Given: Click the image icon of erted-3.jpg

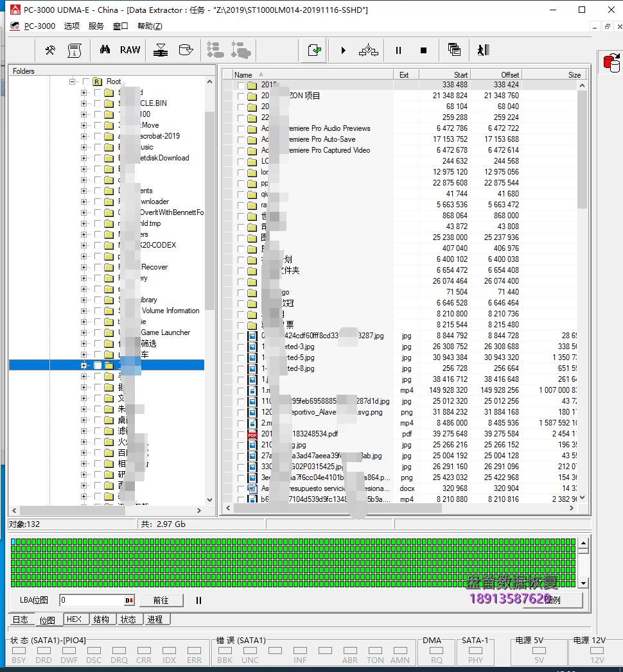Looking at the screenshot, I should click(252, 347).
